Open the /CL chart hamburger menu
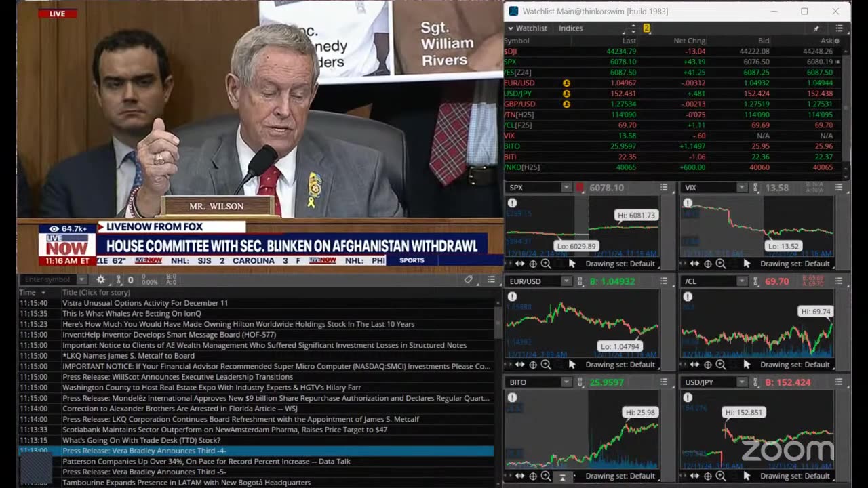Viewport: 868px width, 488px height. click(839, 281)
